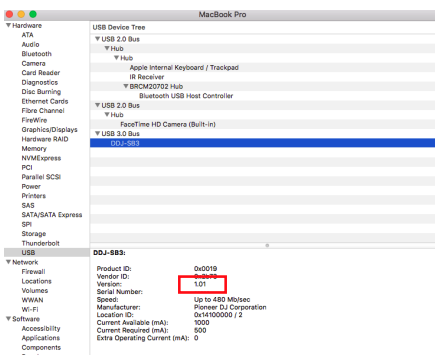Image resolution: width=446 pixels, height=364 pixels.
Task: Collapse the Software section triangle
Action: pyautogui.click(x=8, y=319)
